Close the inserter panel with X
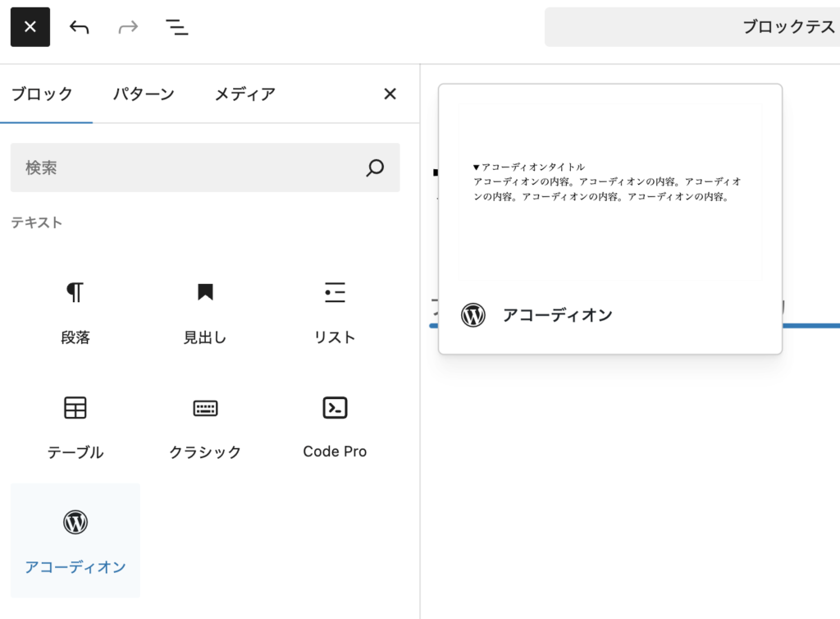Screen dimensions: 840x619 (x=390, y=94)
